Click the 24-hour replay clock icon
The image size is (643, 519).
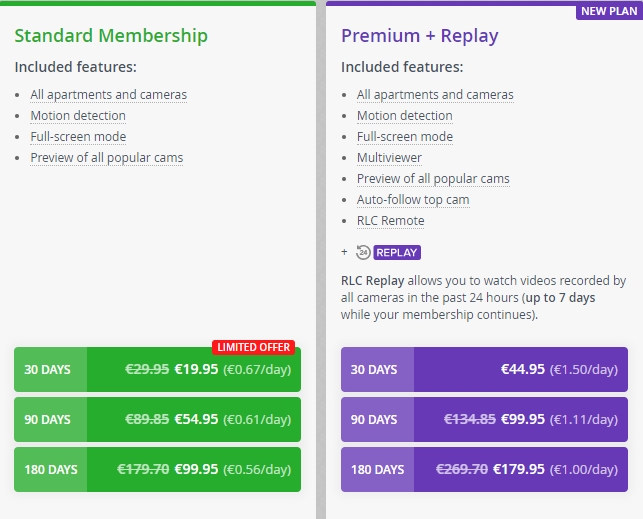point(364,252)
